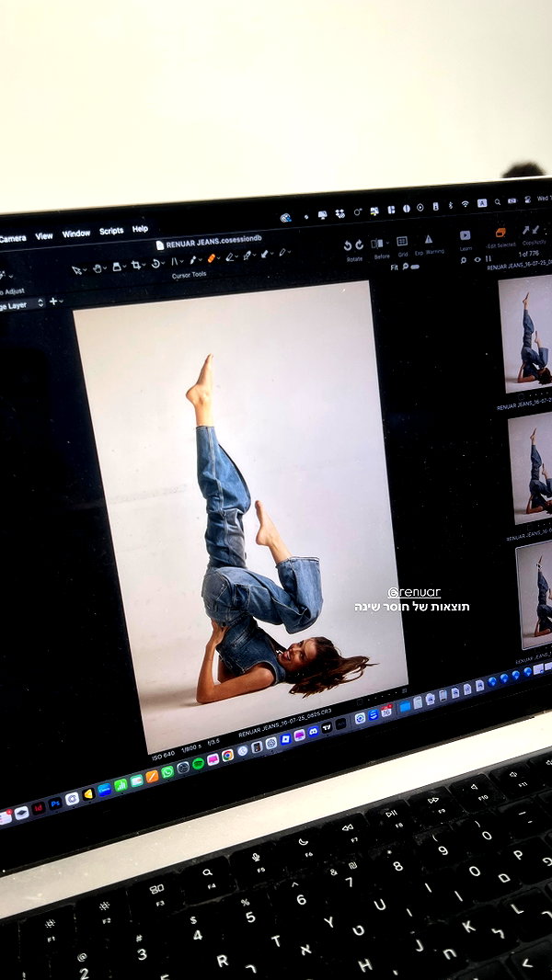Select the Pan hand cursor tool
This screenshot has width=552, height=980.
coord(97,268)
